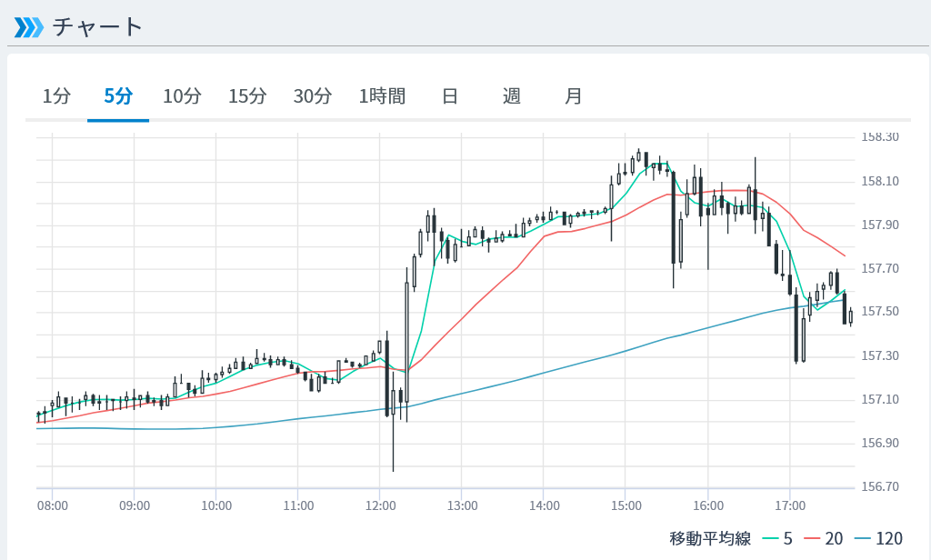Viewport: 931px width, 560px height.
Task: Show the daily 日 chart
Action: (450, 96)
